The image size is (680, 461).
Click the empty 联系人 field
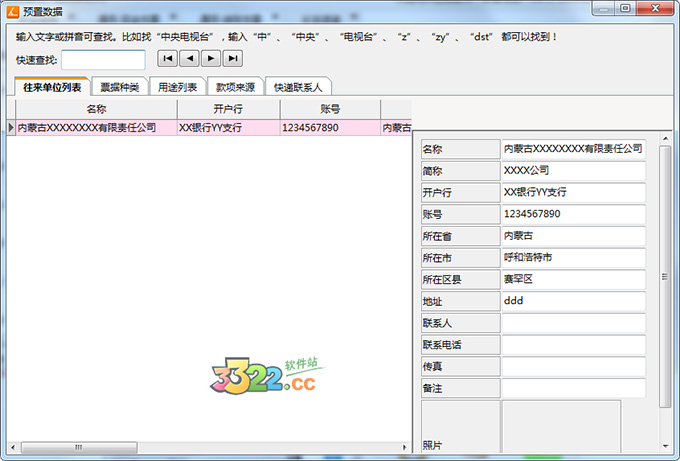click(573, 323)
